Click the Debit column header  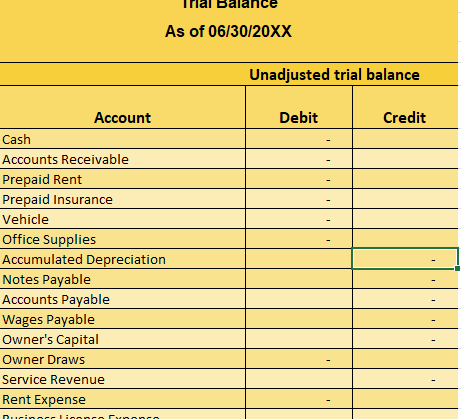pos(299,107)
